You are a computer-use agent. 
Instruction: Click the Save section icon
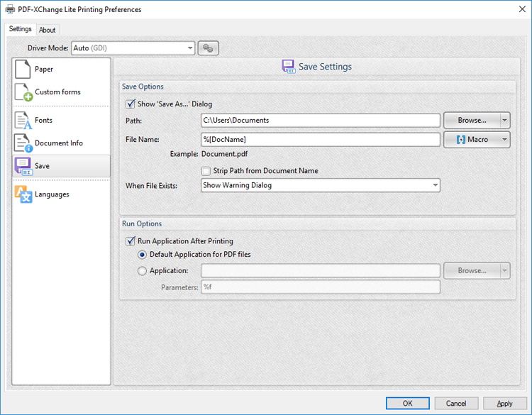pos(23,166)
